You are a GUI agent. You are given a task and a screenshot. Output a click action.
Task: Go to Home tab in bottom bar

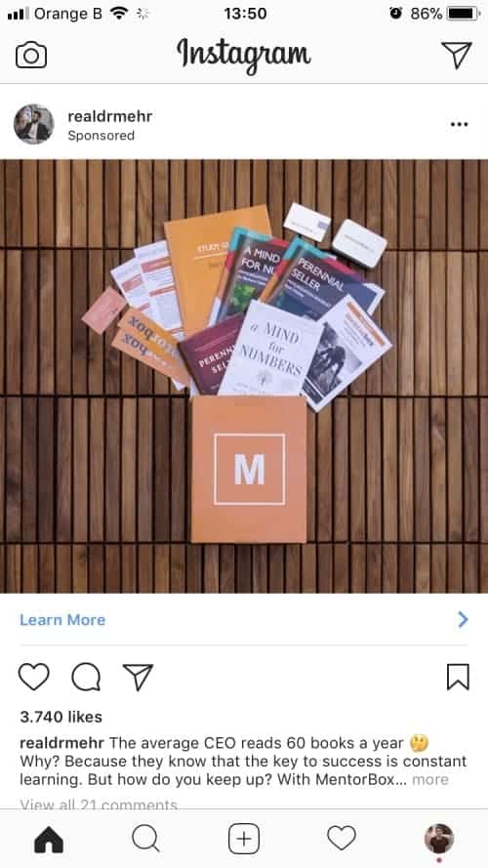49,841
